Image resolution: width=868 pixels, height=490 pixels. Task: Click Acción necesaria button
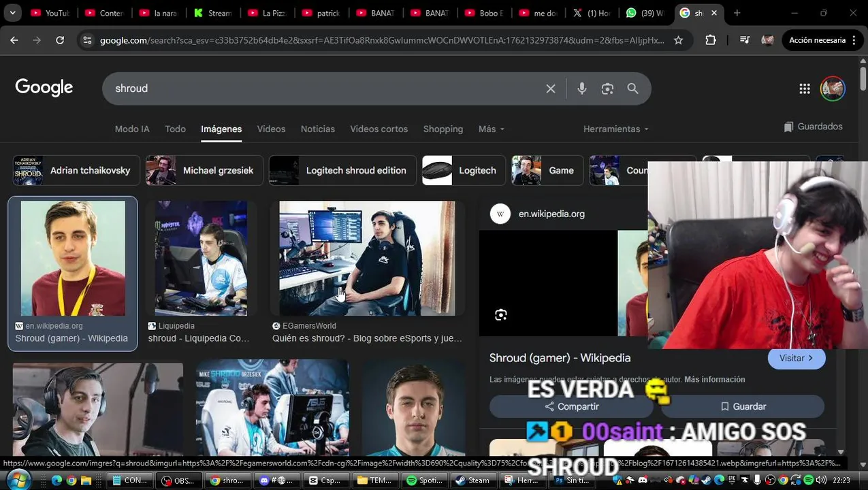(822, 40)
